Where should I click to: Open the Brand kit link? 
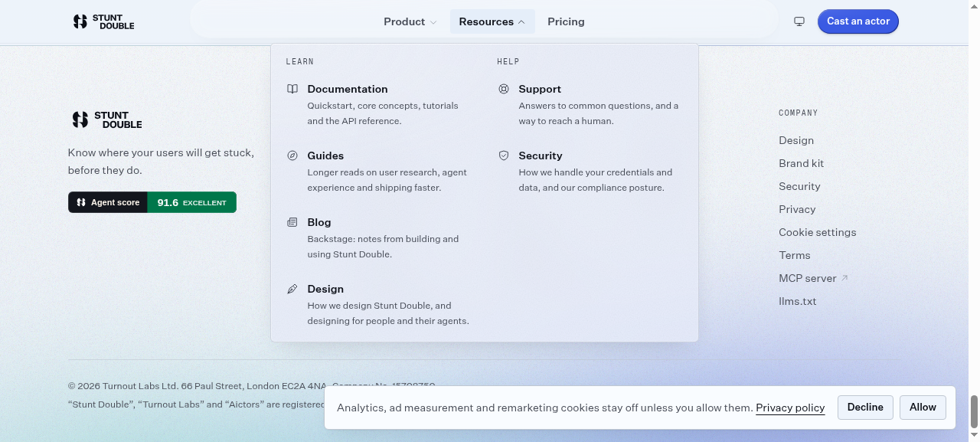(801, 163)
